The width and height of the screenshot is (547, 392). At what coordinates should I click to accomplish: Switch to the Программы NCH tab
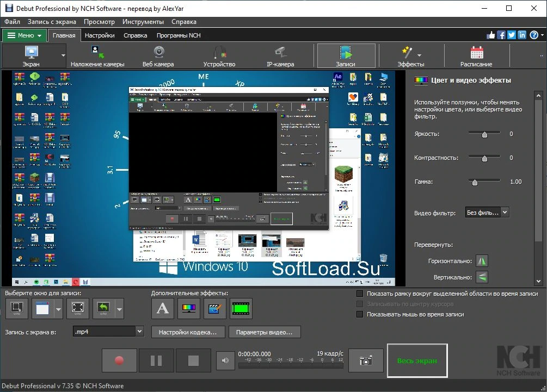[179, 35]
